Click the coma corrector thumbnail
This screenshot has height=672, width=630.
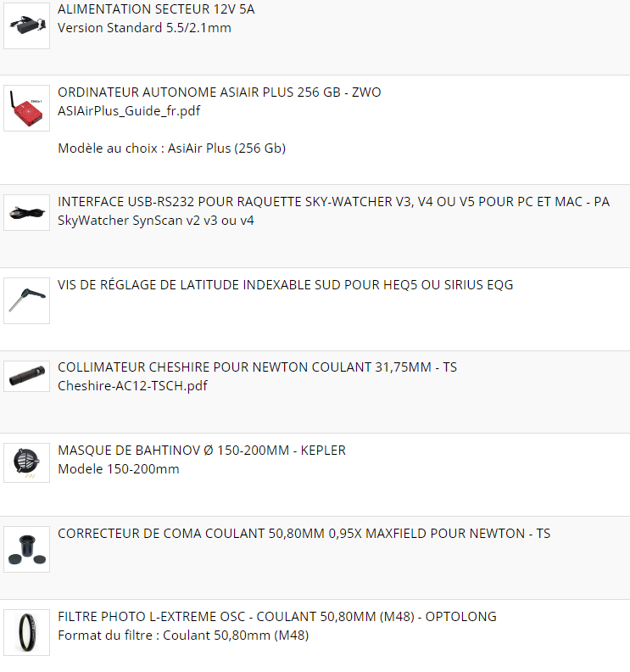(x=27, y=549)
